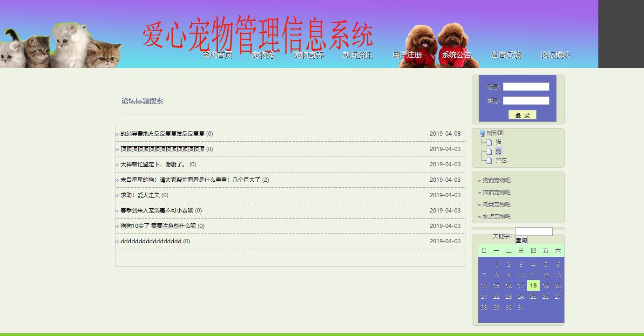This screenshot has width=644, height=336.
Task: Select the 树形图 root node label
Action: click(x=495, y=133)
